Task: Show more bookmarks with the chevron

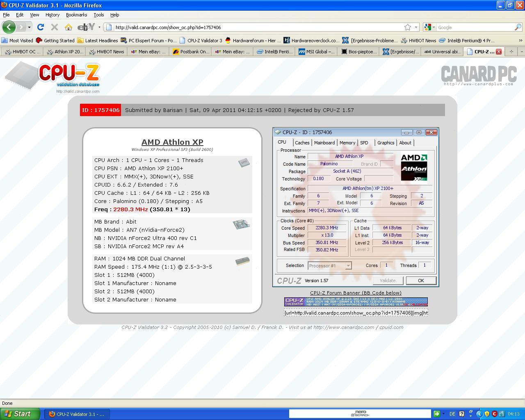Action: click(x=520, y=41)
